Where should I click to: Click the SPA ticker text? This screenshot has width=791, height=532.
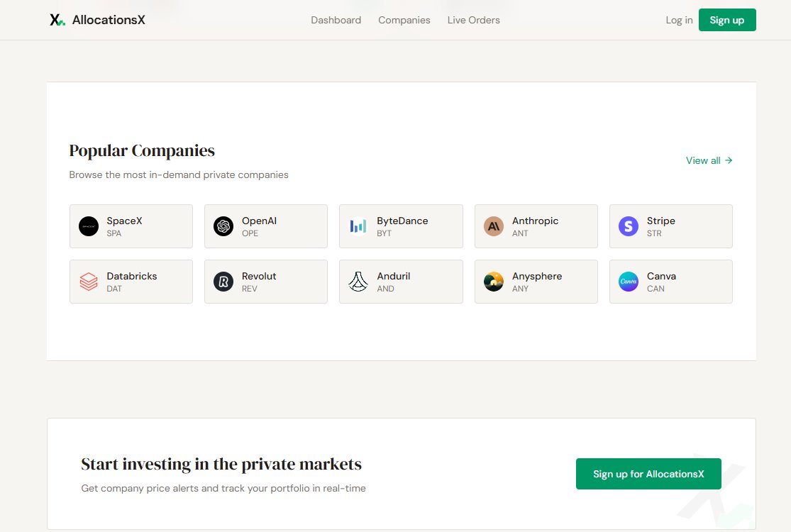click(114, 233)
